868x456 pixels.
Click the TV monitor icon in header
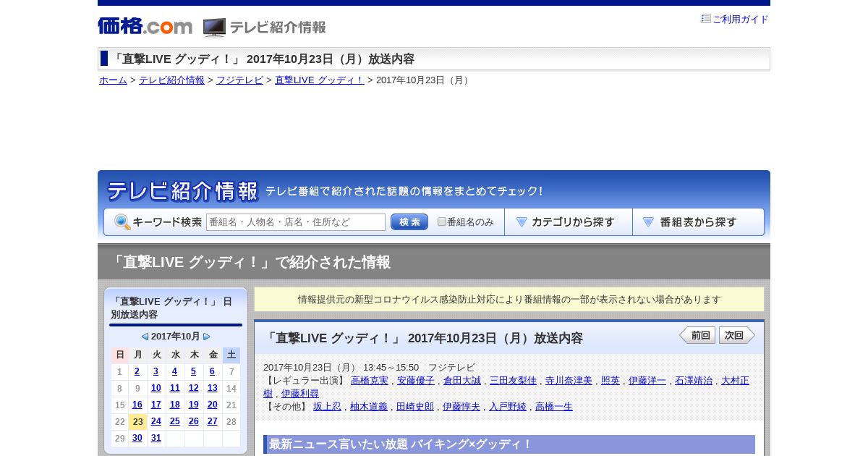tap(214, 28)
